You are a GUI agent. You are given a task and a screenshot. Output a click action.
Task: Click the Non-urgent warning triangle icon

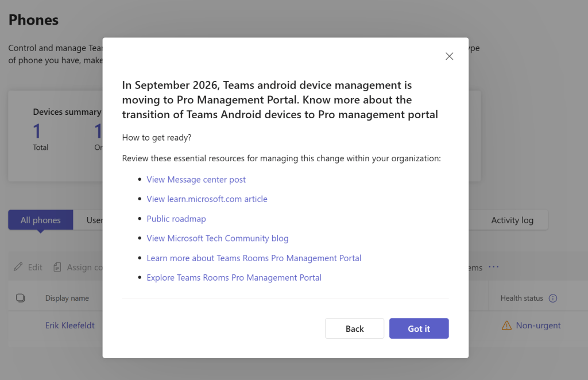point(506,325)
